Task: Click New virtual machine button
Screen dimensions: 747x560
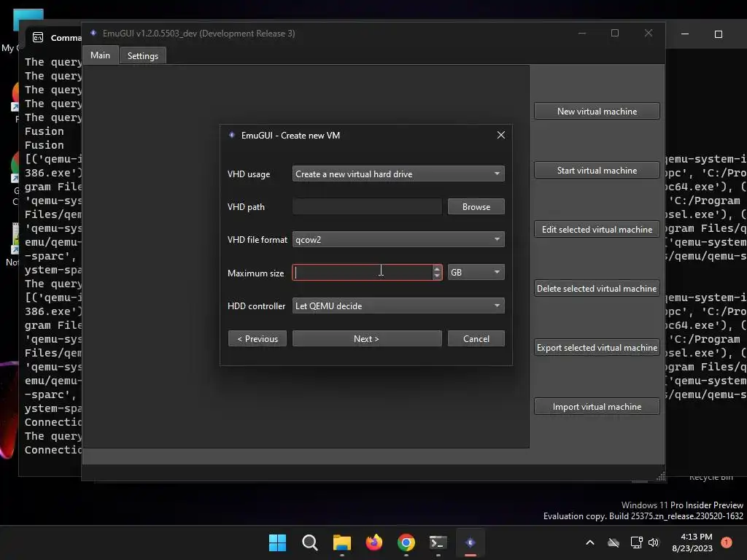Action: [x=597, y=112]
